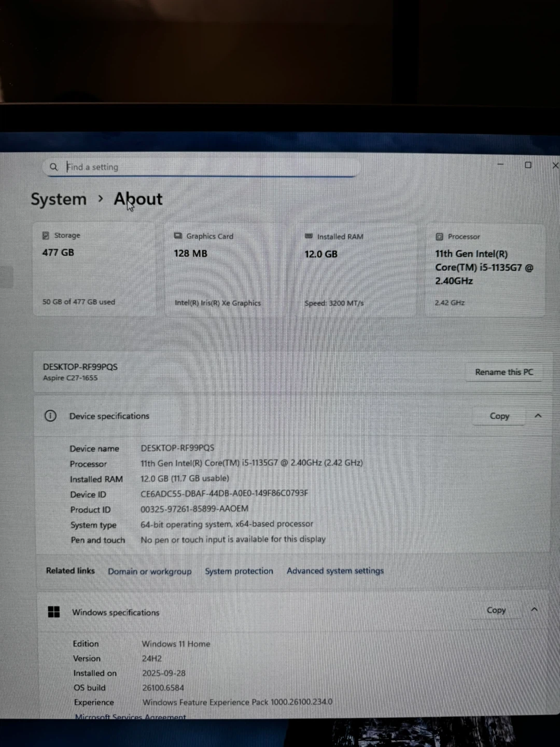Click the Graphics Card icon

pos(178,236)
